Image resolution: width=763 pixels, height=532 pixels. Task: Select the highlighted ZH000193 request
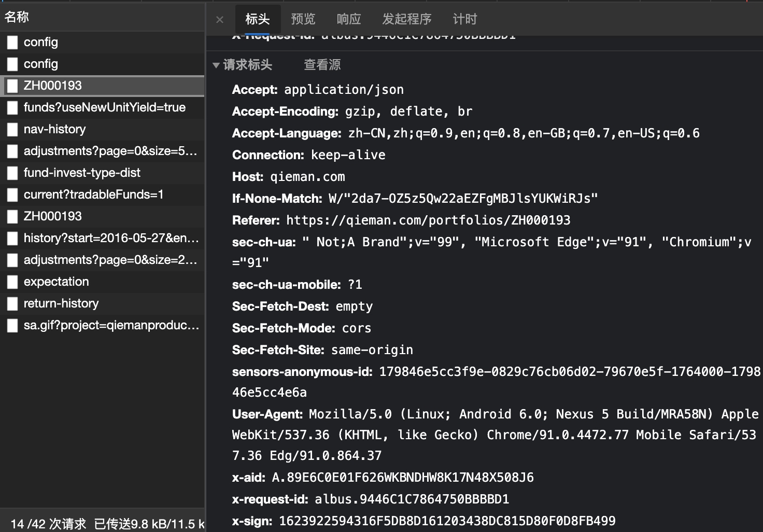coord(102,86)
